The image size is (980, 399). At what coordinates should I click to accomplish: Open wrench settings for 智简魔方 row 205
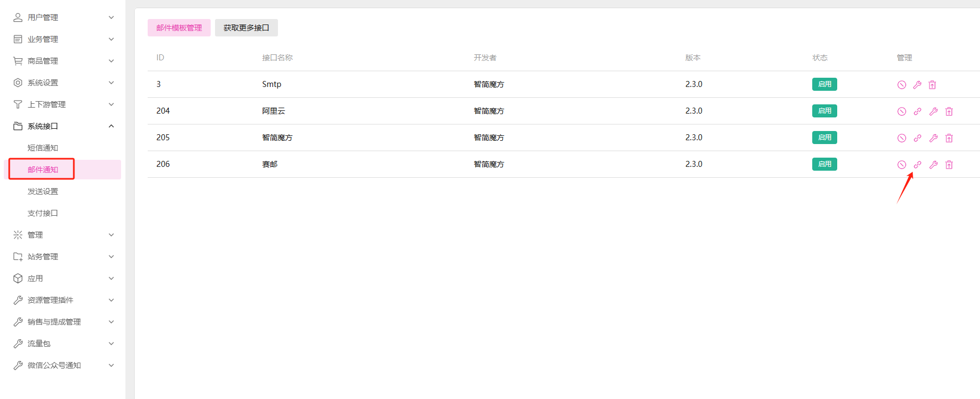click(933, 138)
